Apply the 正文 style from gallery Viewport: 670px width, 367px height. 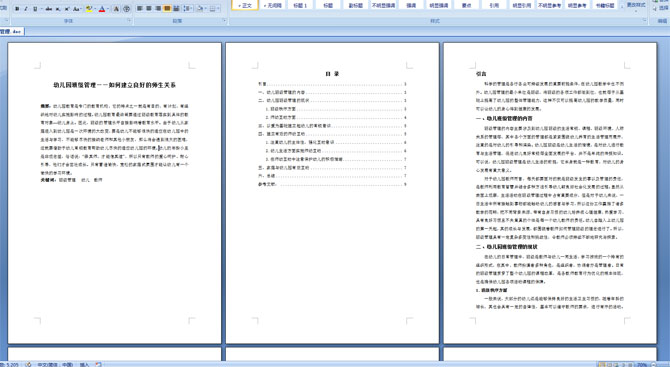pyautogui.click(x=245, y=5)
